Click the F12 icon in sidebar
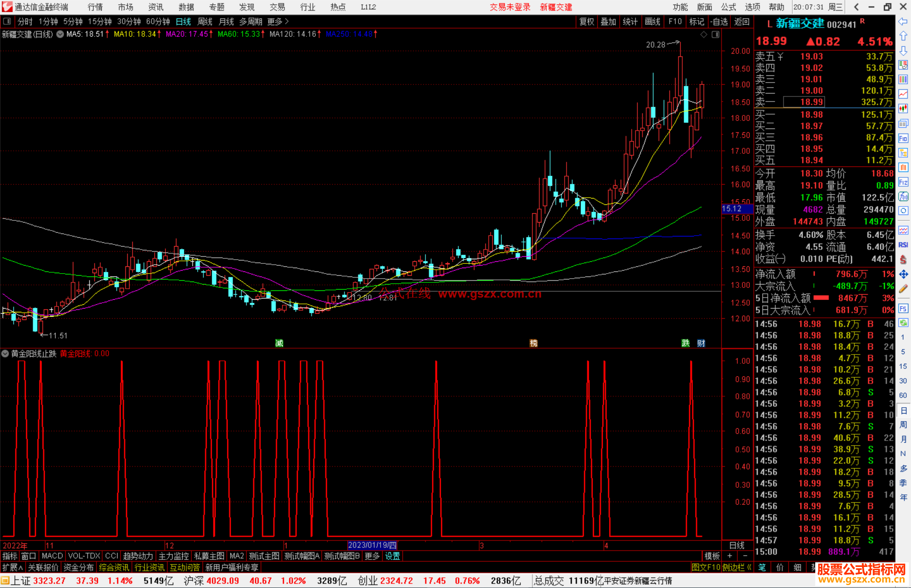The image size is (911, 588). [x=903, y=182]
